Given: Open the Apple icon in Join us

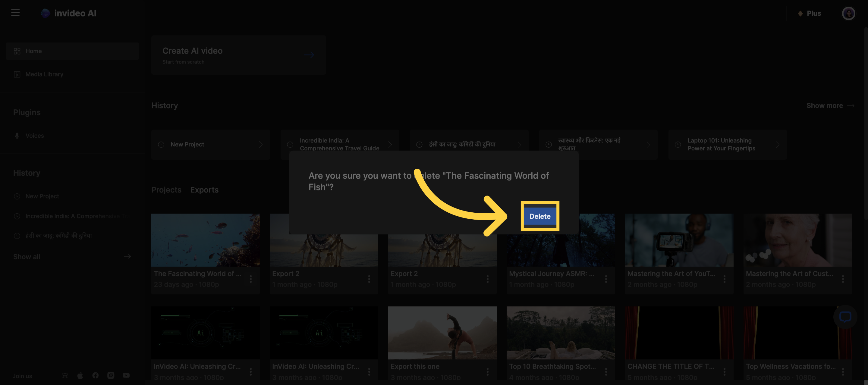Looking at the screenshot, I should pos(80,375).
